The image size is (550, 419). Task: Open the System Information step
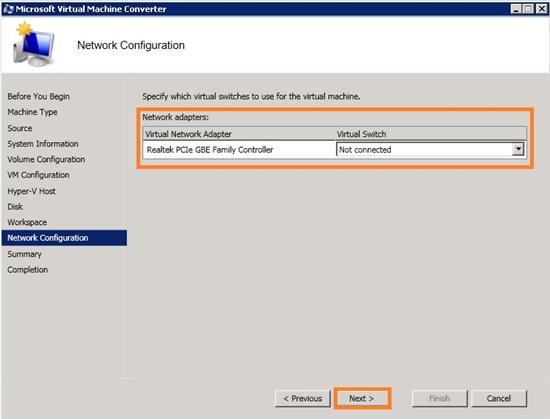[43, 144]
